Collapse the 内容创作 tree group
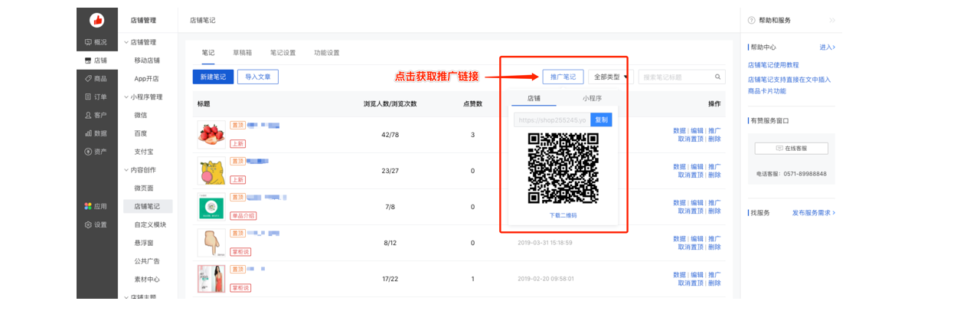 [126, 170]
